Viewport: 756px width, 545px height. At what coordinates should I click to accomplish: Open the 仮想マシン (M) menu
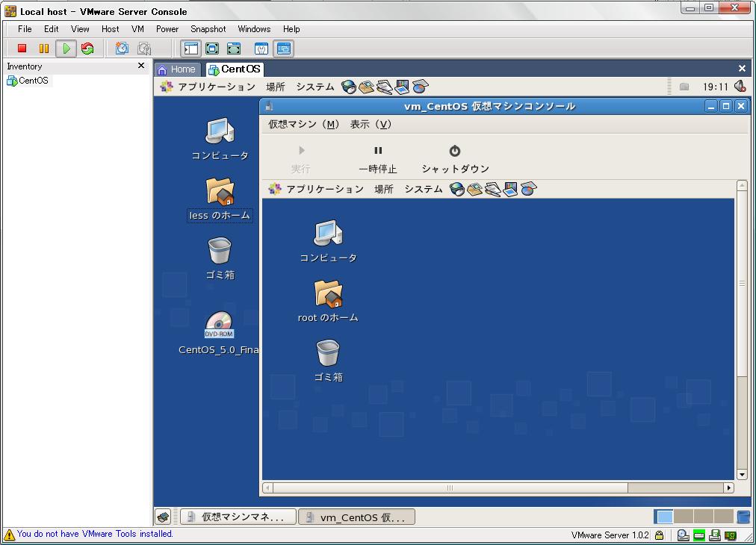tap(304, 125)
